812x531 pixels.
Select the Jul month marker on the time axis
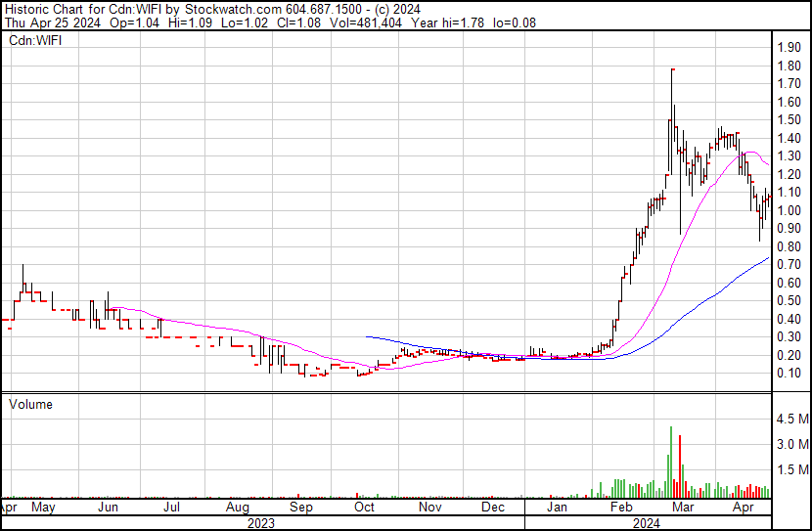click(x=172, y=509)
